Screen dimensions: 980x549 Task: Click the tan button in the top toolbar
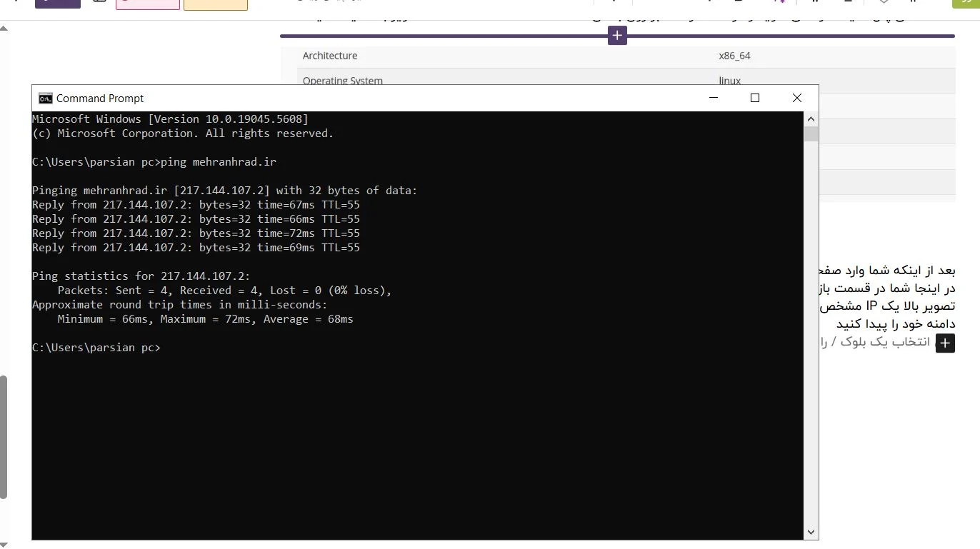point(215,3)
